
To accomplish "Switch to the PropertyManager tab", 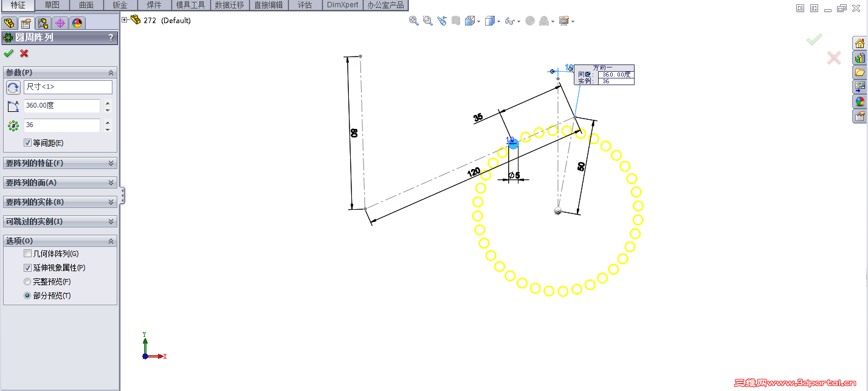I will point(26,23).
